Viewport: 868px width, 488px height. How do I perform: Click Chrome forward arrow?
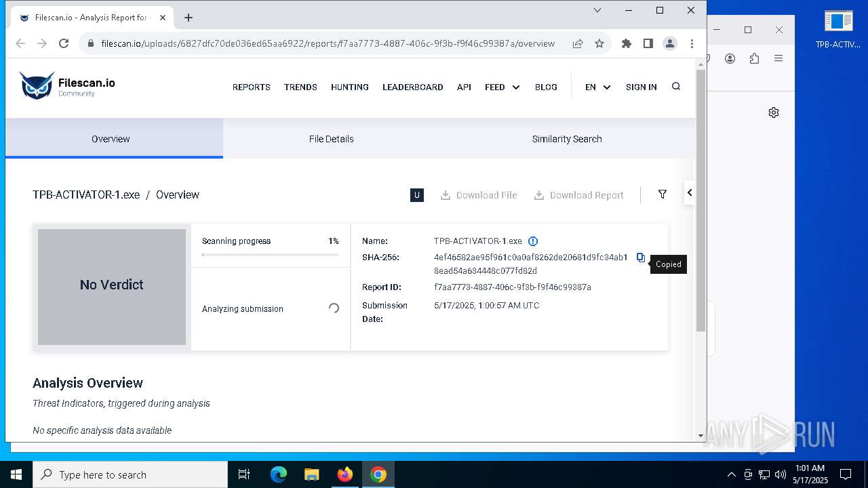[x=42, y=43]
